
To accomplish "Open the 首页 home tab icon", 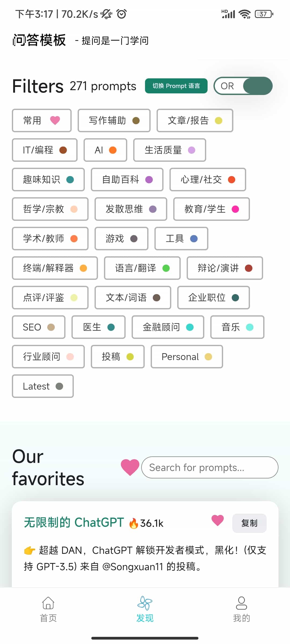I will pos(48,603).
